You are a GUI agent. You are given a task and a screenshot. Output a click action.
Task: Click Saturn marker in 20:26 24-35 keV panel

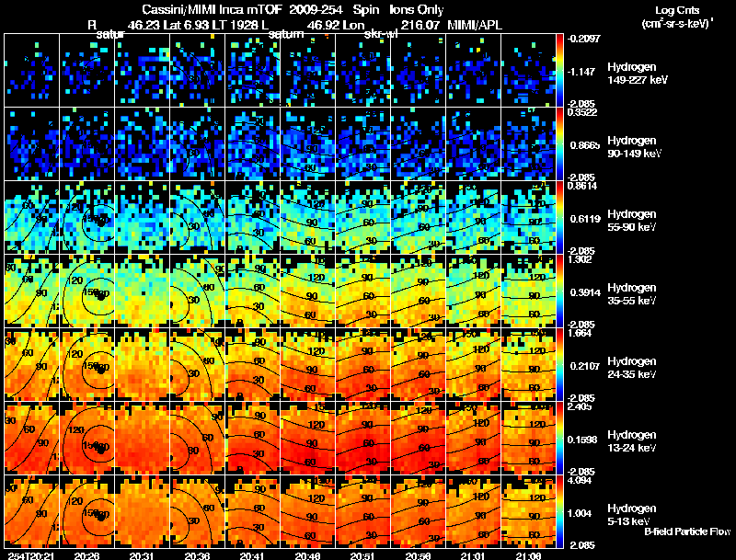(x=100, y=369)
